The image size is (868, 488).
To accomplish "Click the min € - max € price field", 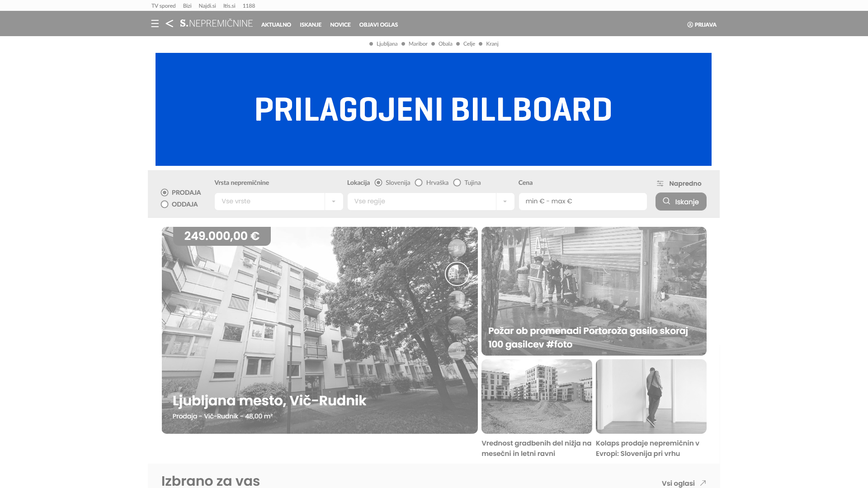I will click(x=583, y=202).
